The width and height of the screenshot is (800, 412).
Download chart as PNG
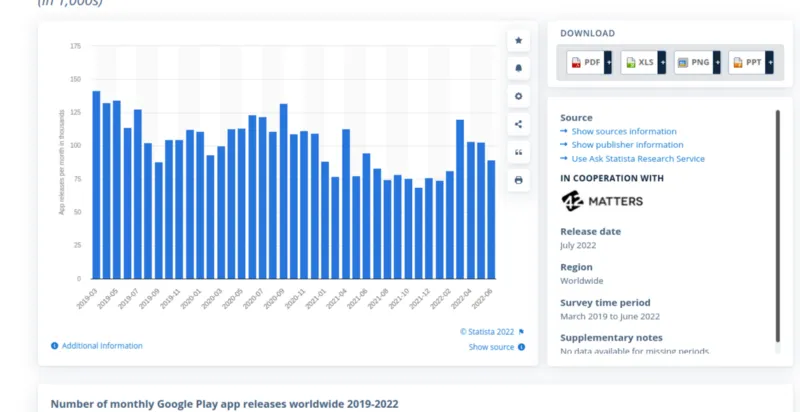coord(694,62)
